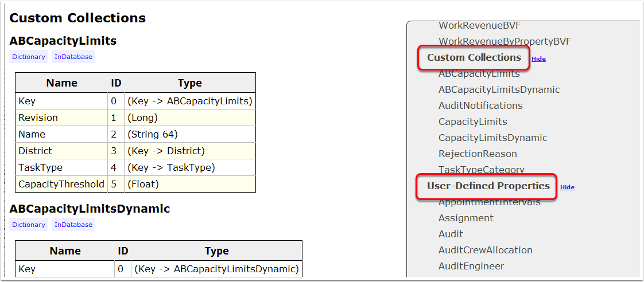Click InDatabase tag under ABCapacityLimitsDynamic heading

(73, 225)
